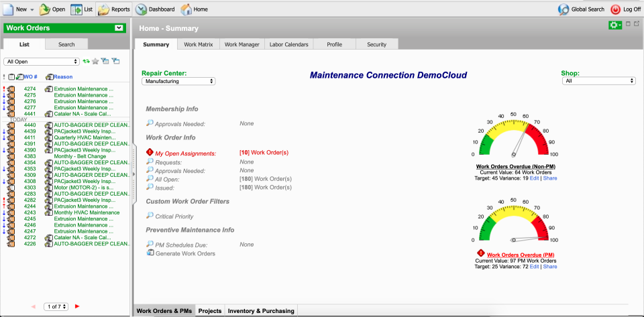Click the Work Orders Overdue (Non-PM) gauge
This screenshot has height=317, width=644.
pos(513,134)
